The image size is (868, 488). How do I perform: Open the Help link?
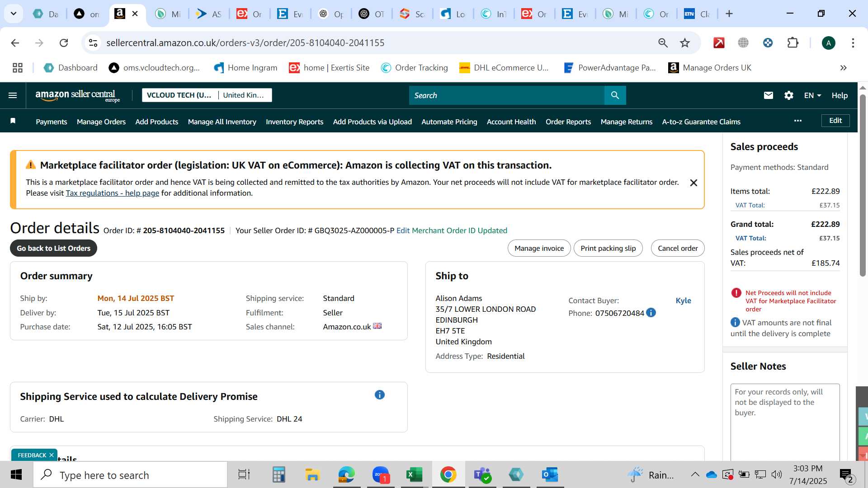(840, 95)
